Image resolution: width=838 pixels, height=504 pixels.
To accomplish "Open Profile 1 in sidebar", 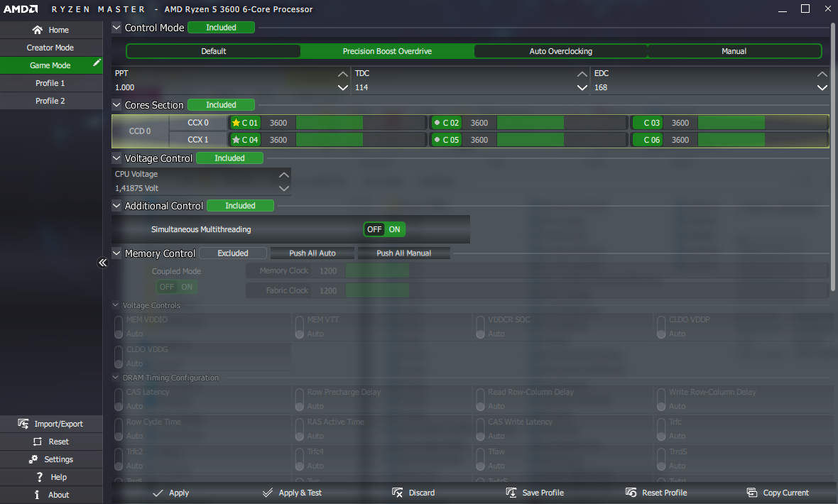I will pos(51,83).
